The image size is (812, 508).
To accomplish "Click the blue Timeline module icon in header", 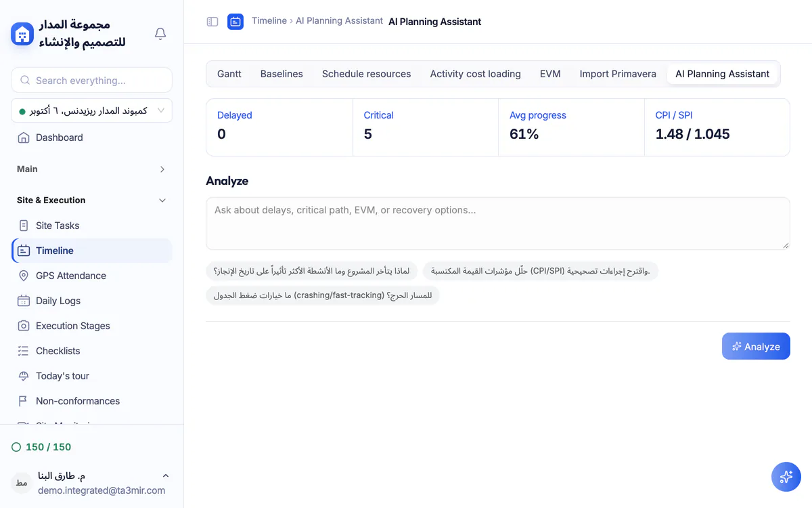I will point(235,22).
